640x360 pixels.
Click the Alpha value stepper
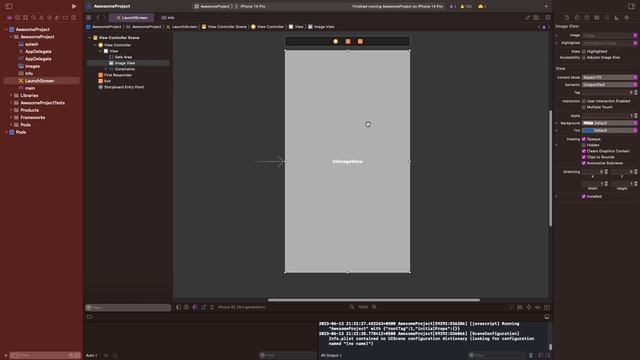pyautogui.click(x=636, y=116)
